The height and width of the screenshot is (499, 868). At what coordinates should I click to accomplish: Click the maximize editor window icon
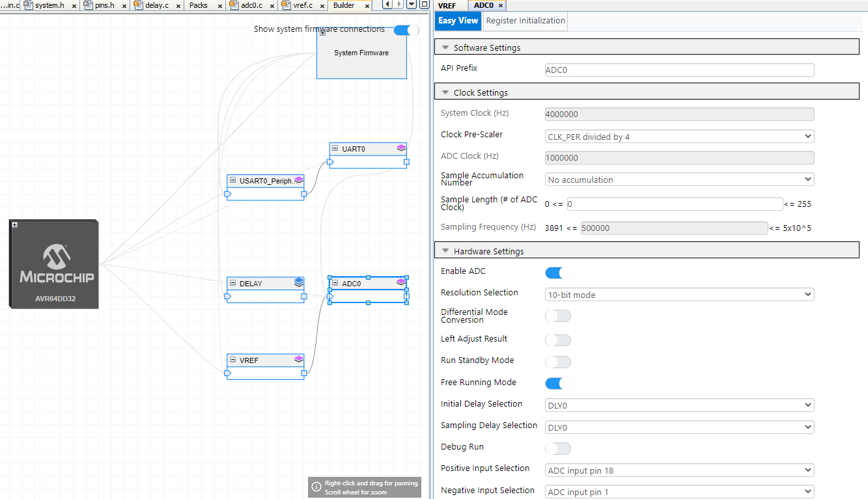coord(424,5)
